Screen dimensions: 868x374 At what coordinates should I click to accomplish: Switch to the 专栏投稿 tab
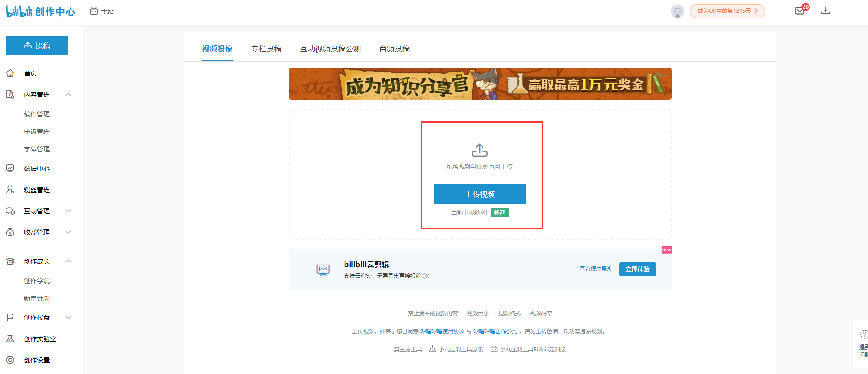266,48
